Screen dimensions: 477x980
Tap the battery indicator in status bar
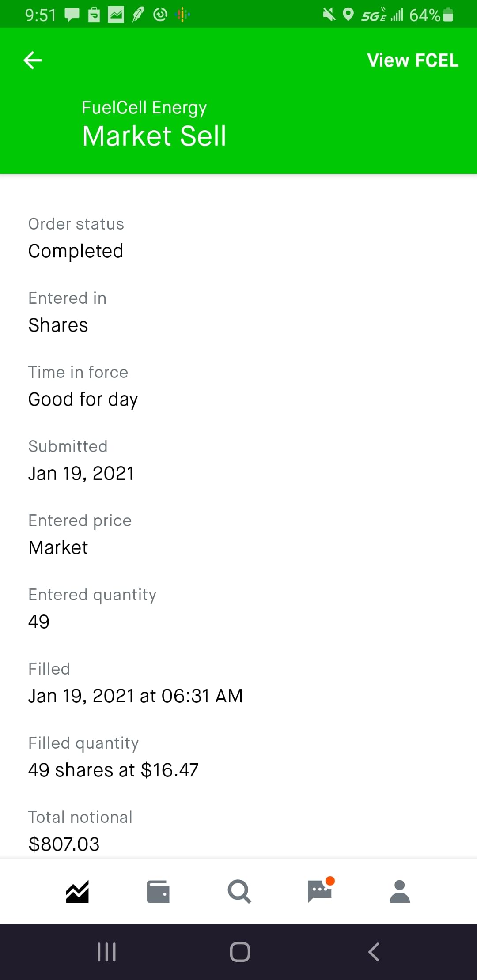pos(448,15)
